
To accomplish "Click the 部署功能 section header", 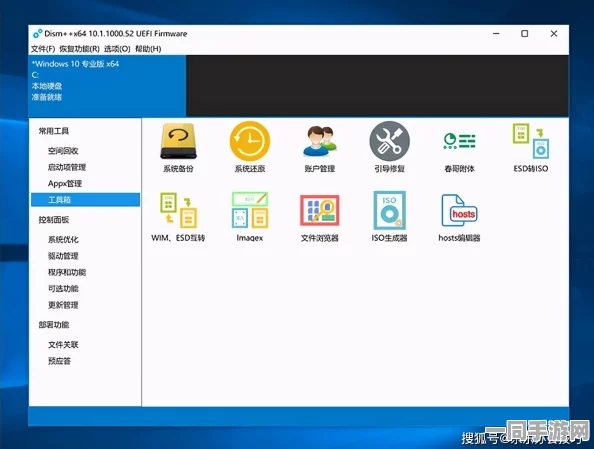I will coord(54,325).
